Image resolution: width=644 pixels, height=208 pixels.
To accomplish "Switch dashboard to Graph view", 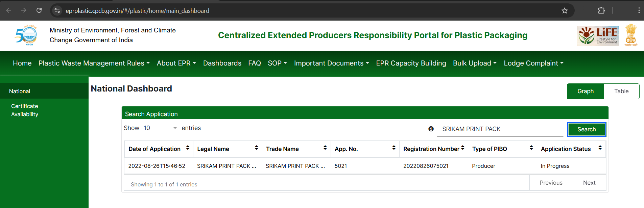I will (586, 91).
